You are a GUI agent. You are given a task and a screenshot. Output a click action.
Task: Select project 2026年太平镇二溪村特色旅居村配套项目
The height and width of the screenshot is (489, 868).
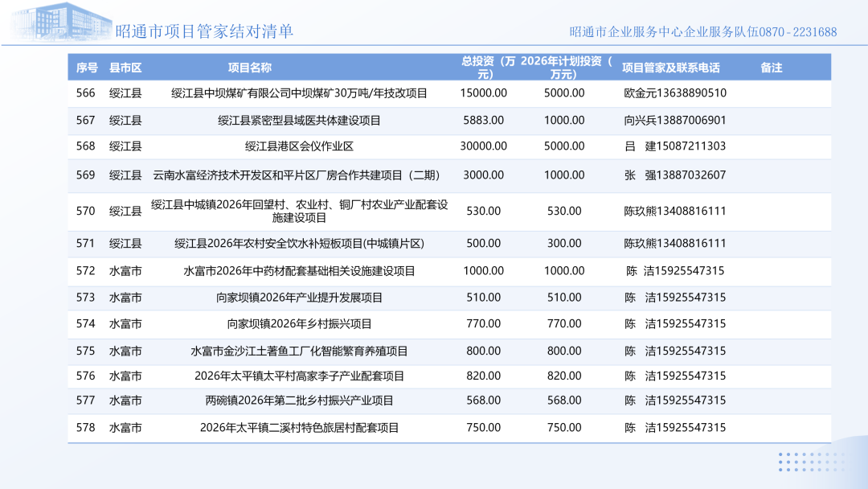pos(299,428)
